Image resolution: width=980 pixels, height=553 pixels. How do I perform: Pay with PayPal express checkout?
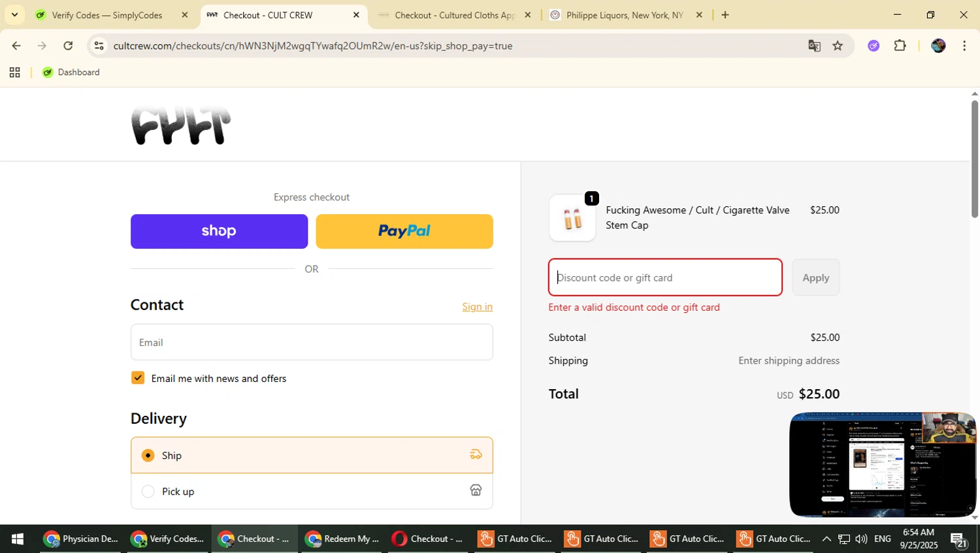(404, 231)
